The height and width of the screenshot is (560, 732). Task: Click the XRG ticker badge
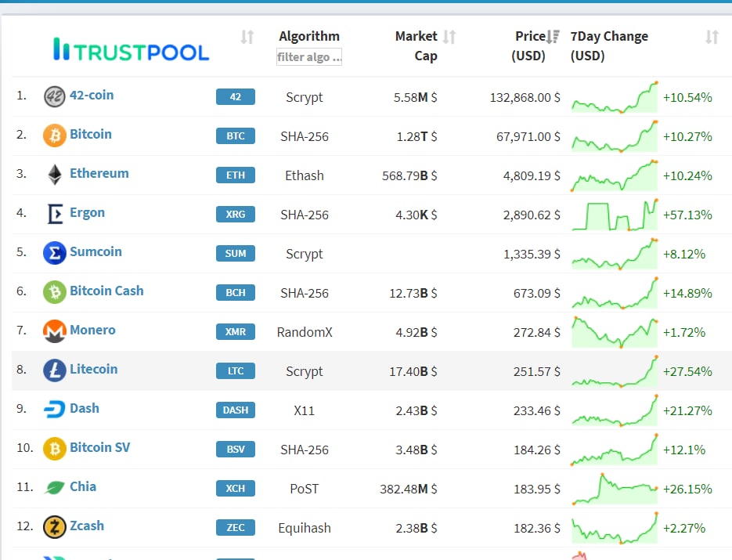(x=236, y=215)
